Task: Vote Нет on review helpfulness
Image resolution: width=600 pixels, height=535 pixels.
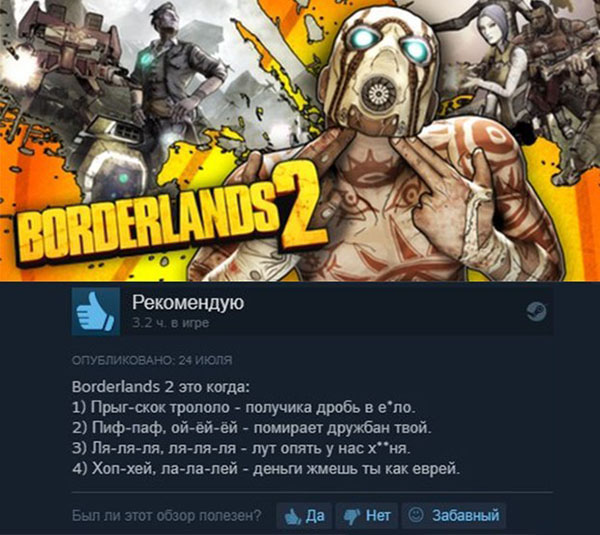Action: [367, 516]
